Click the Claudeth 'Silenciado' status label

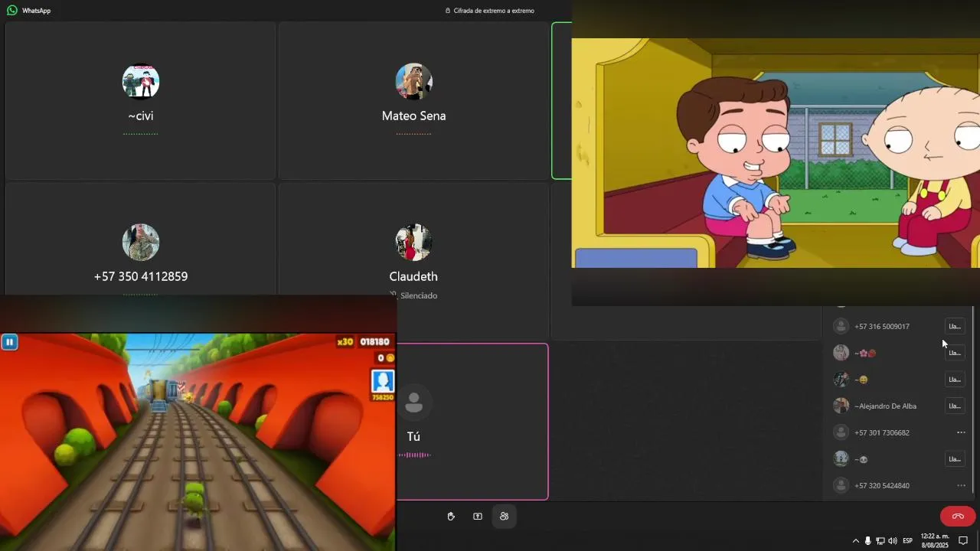[x=418, y=295]
